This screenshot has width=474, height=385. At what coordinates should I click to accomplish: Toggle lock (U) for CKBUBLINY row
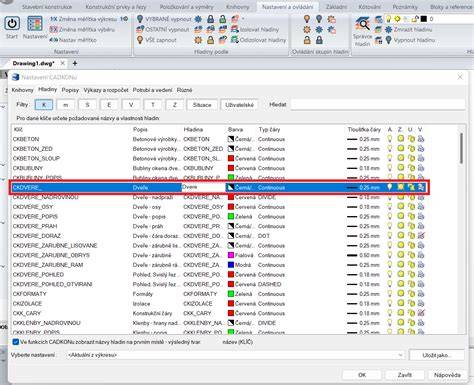point(411,168)
